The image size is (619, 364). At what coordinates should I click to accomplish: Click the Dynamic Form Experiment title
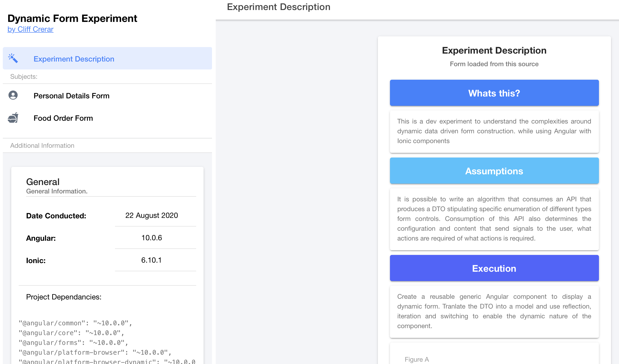72,18
